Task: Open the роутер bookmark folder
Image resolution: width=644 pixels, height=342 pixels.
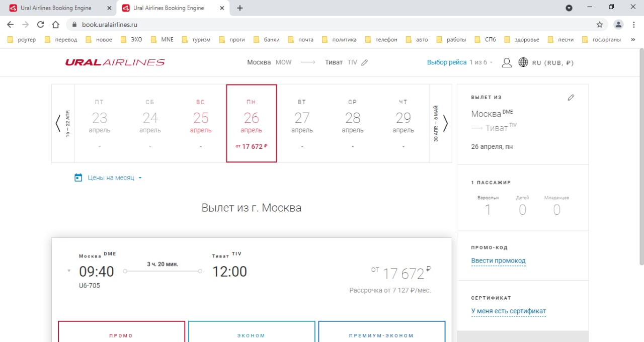Action: click(22, 39)
